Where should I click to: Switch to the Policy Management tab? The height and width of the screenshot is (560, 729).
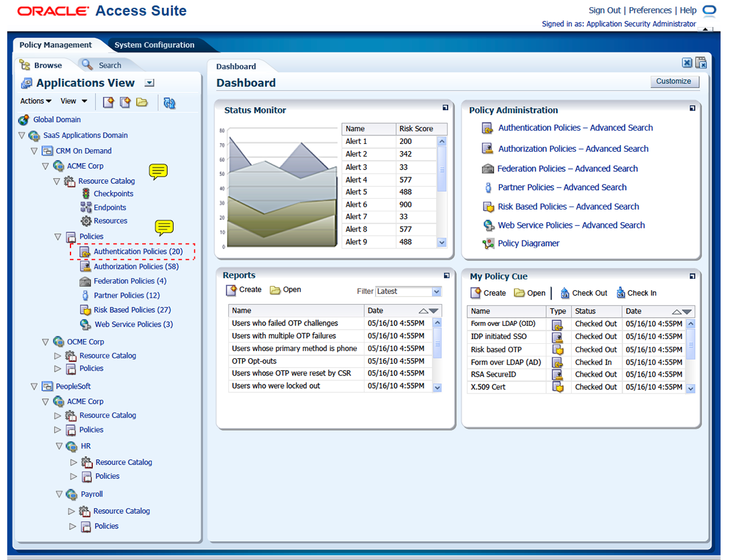coord(56,45)
